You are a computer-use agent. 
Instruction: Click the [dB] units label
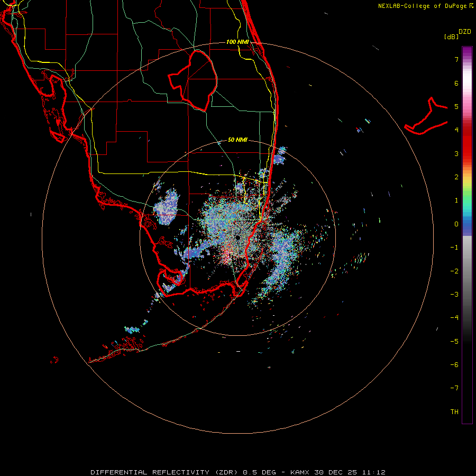coord(451,36)
